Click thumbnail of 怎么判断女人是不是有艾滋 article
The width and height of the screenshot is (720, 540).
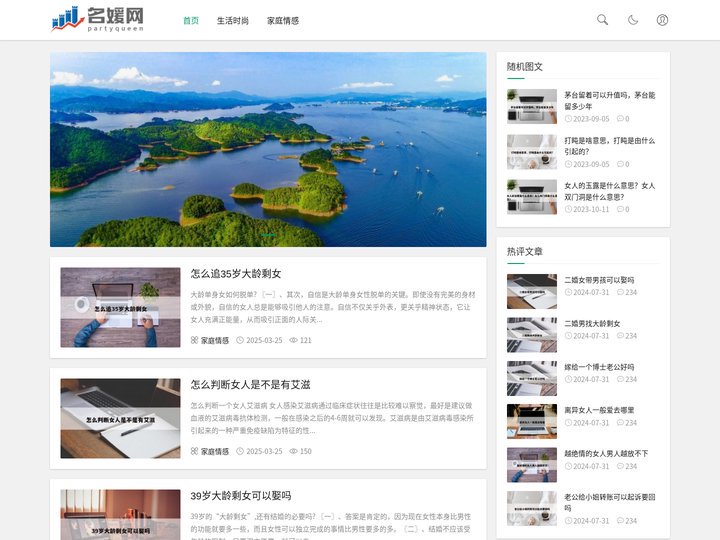pos(120,418)
